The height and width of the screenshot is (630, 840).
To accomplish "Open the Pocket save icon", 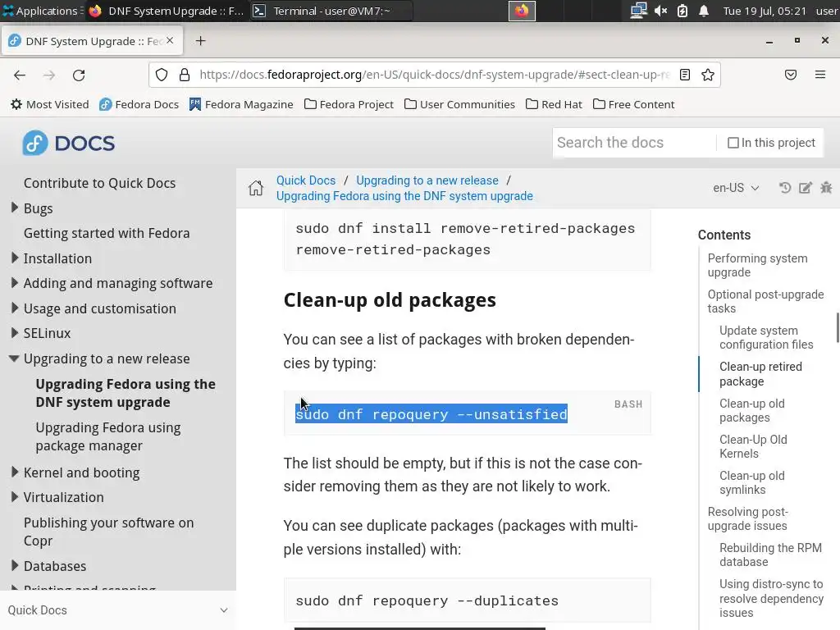I will tap(791, 75).
